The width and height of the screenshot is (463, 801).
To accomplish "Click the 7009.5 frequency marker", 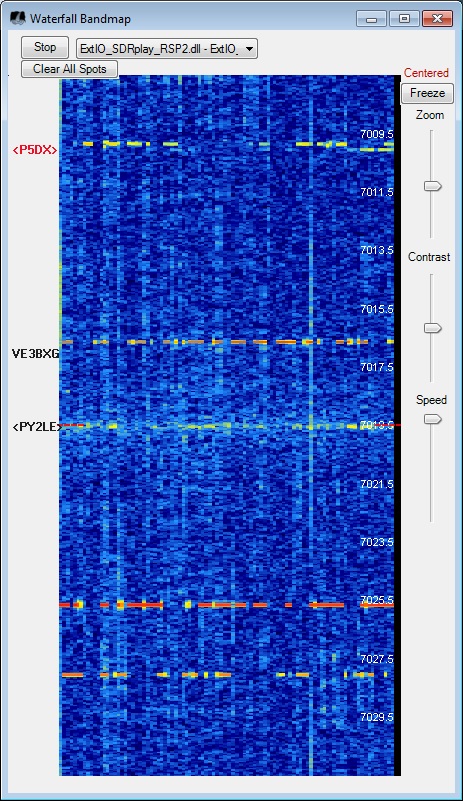I will tap(377, 134).
